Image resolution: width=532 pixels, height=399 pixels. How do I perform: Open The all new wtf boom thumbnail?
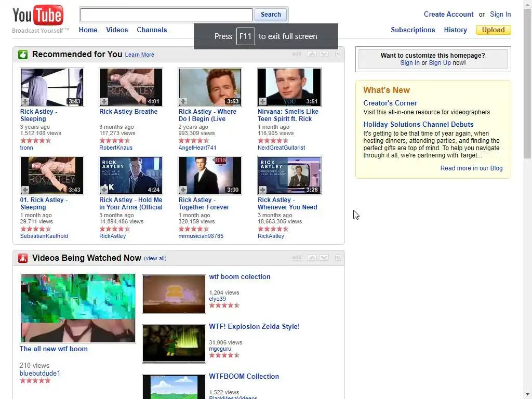(78, 308)
